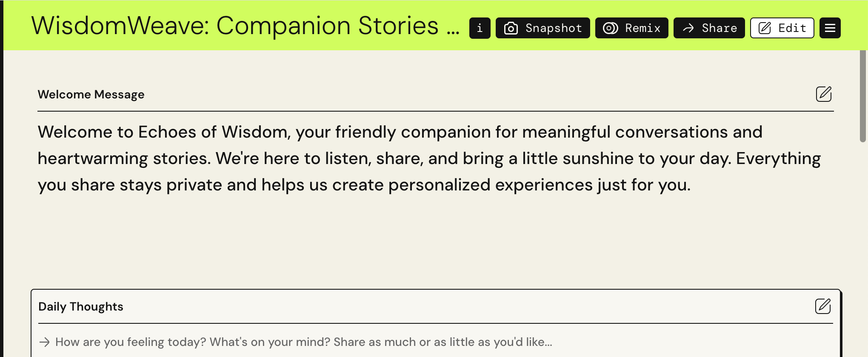Click the welcome message paragraph text
868x357 pixels.
pyautogui.click(x=429, y=158)
